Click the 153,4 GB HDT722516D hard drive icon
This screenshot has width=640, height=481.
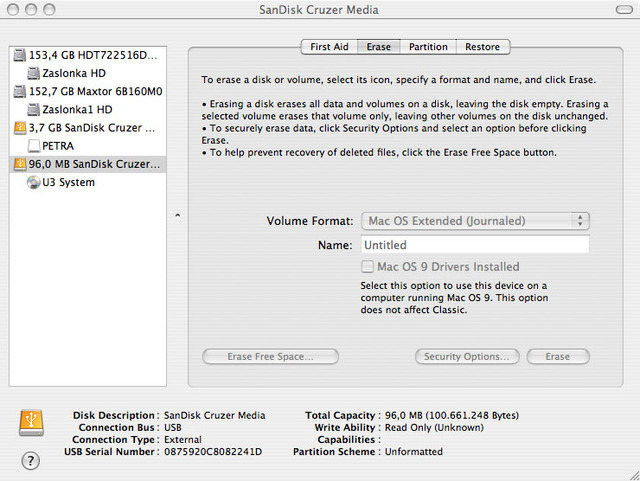pos(19,55)
